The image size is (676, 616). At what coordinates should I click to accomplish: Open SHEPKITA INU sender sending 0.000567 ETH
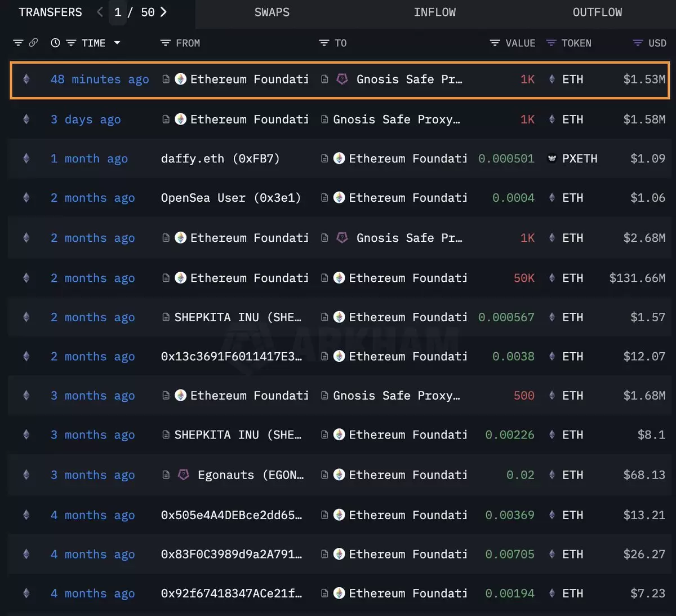click(238, 317)
